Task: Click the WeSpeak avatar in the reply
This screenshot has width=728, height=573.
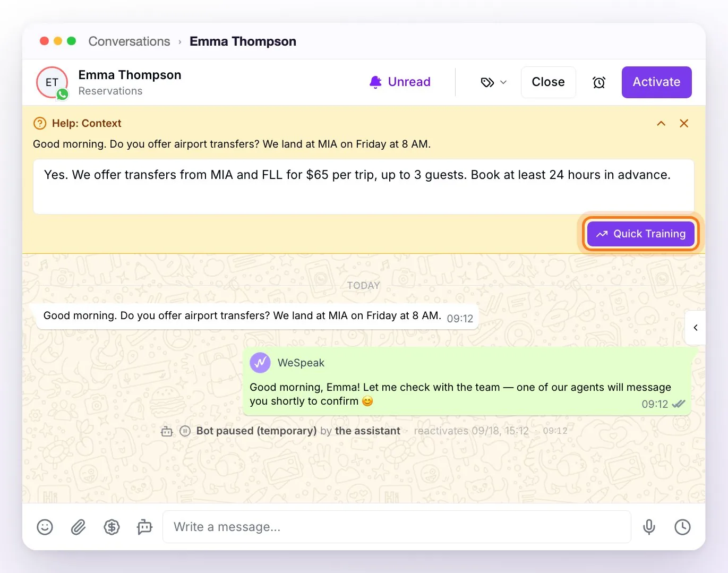Action: pos(260,363)
